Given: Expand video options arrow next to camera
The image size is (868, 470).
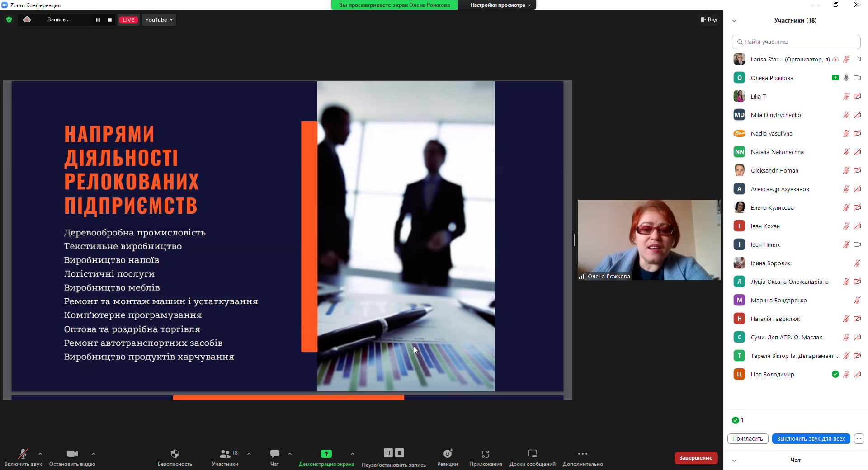Looking at the screenshot, I should (94, 454).
